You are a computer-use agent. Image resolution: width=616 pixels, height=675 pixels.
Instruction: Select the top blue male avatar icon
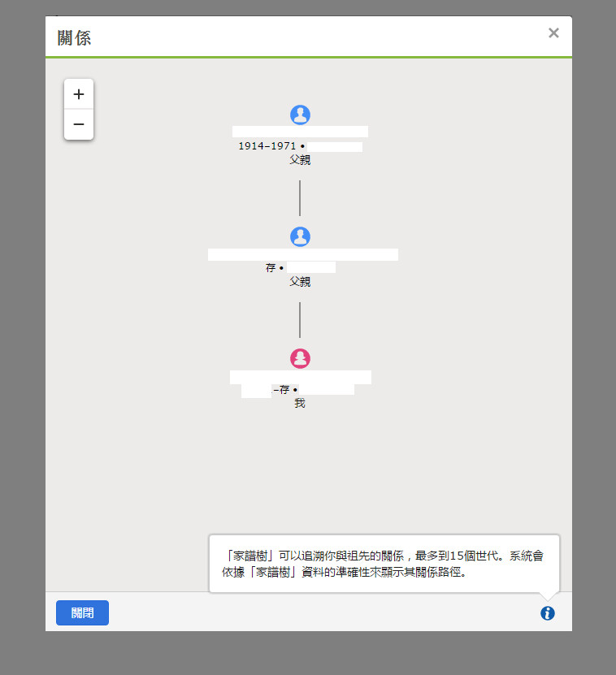tap(300, 115)
